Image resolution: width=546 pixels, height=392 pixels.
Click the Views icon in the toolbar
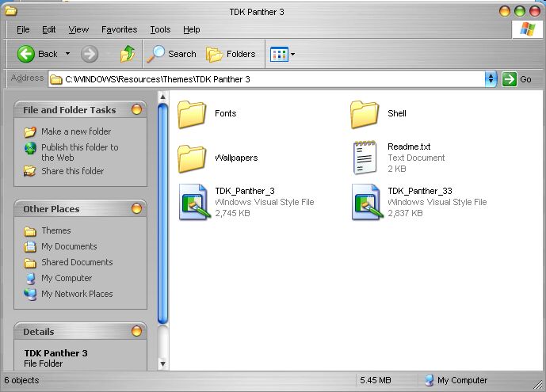coord(279,54)
